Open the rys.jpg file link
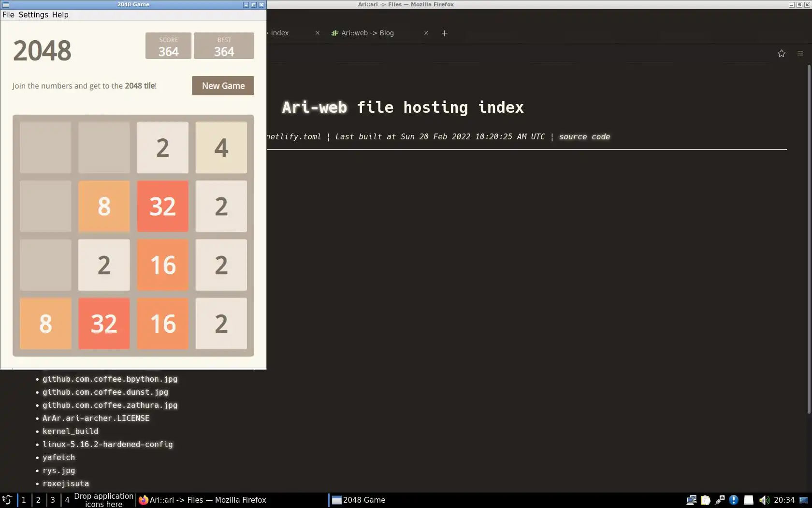 (58, 471)
